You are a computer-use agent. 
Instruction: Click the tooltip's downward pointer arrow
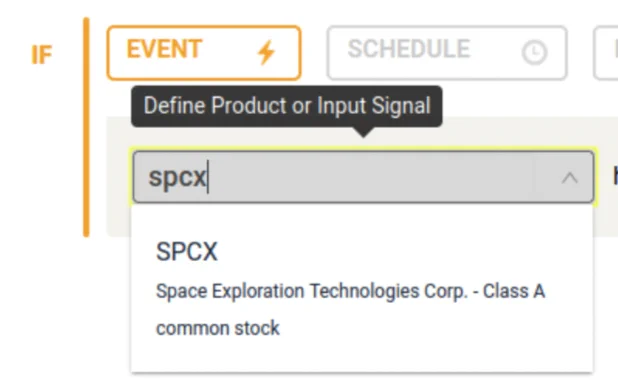coord(363,132)
